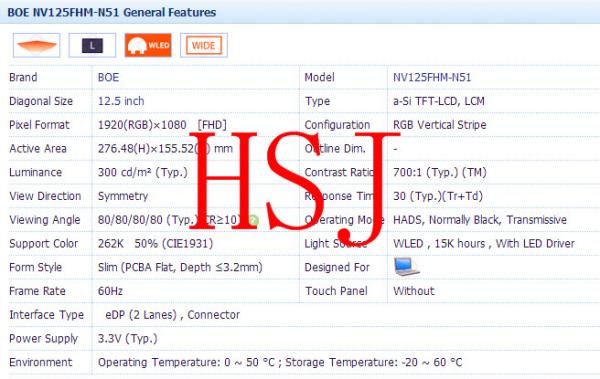Click the "Viewing Angle" row label

coord(45,220)
